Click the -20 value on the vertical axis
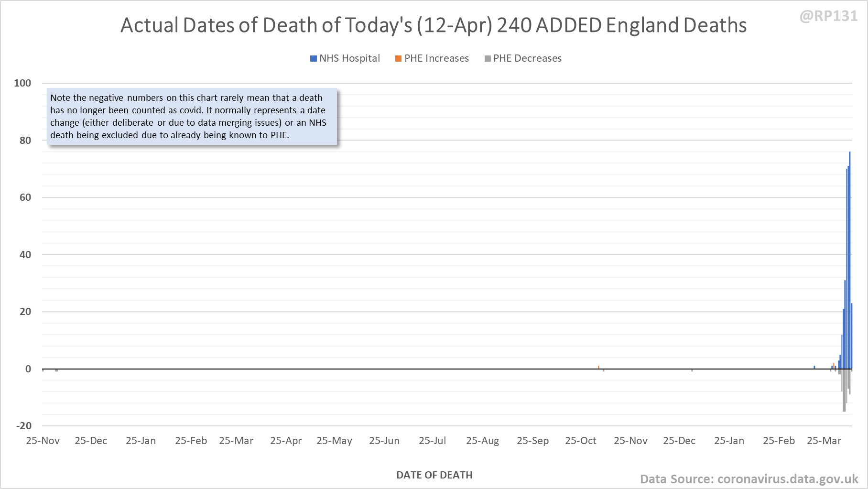This screenshot has width=868, height=489. (x=24, y=426)
